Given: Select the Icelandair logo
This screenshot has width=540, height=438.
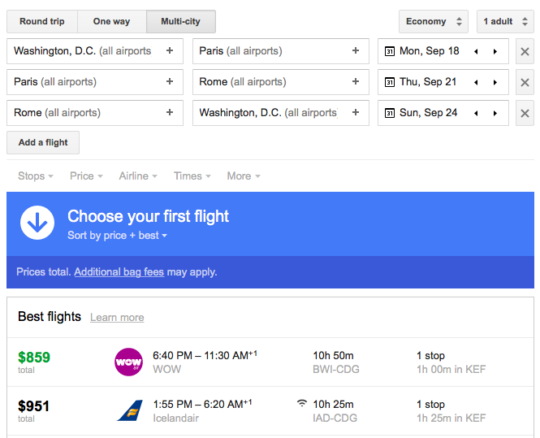Looking at the screenshot, I should (130, 410).
